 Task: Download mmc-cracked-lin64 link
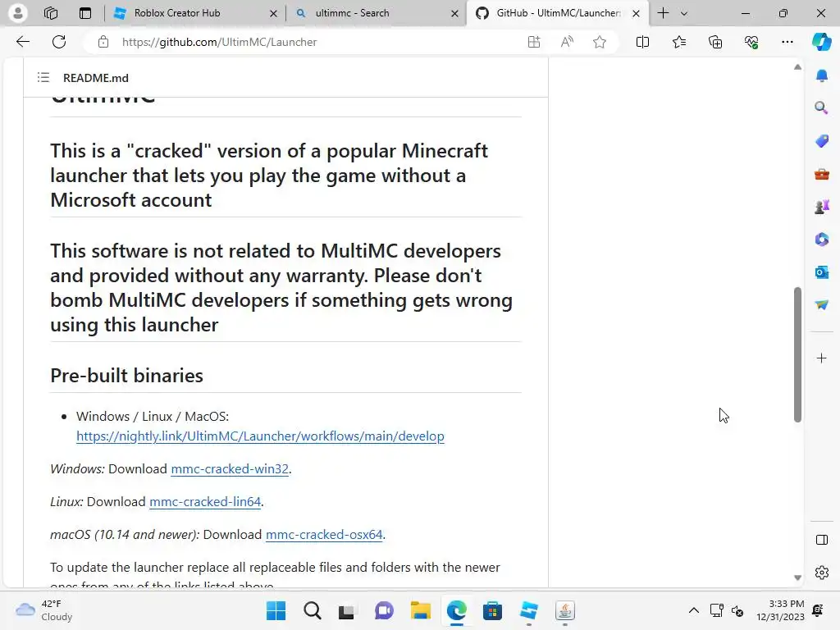(x=205, y=501)
